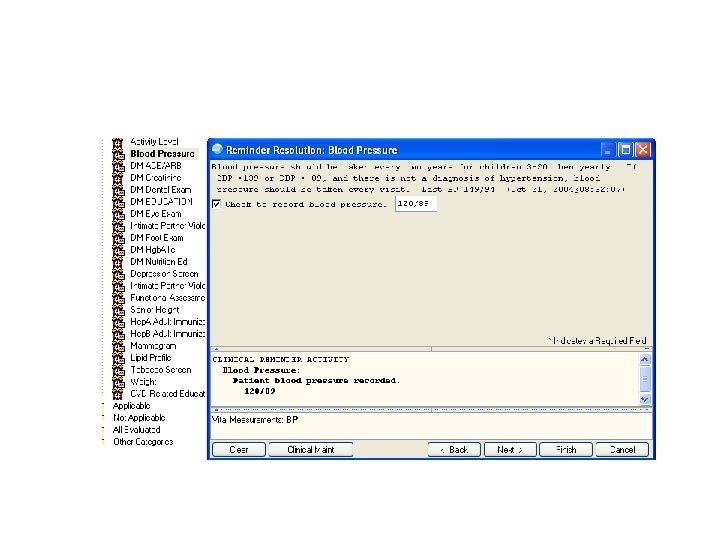This screenshot has height=540, width=720.
Task: Click the up arrow of Clinical Reminder Activity scrollbar
Action: coord(645,359)
